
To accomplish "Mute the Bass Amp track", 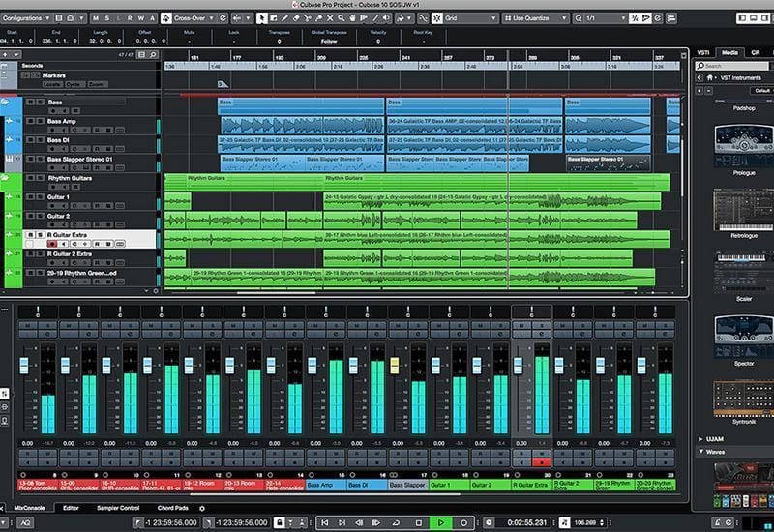I will pyautogui.click(x=29, y=121).
